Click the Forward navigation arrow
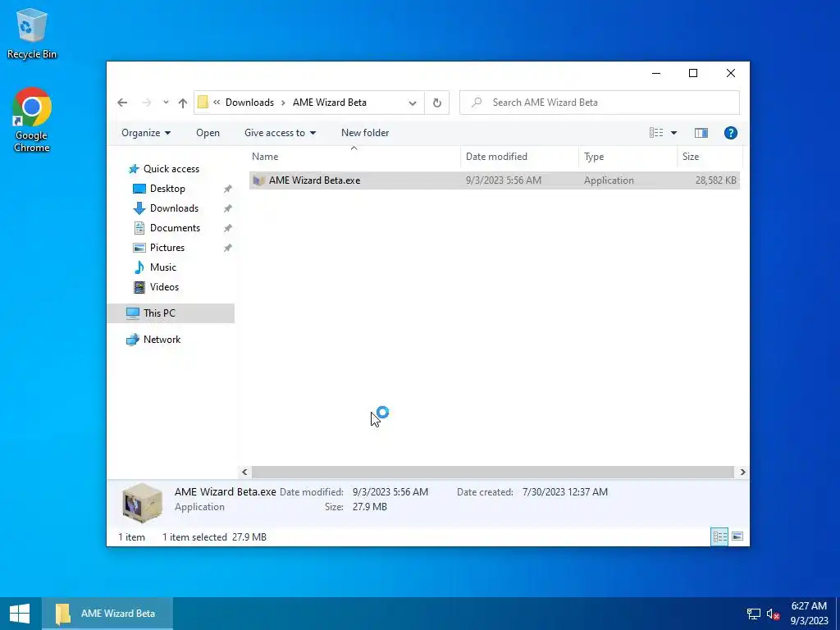Viewport: 840px width, 630px height. click(146, 103)
